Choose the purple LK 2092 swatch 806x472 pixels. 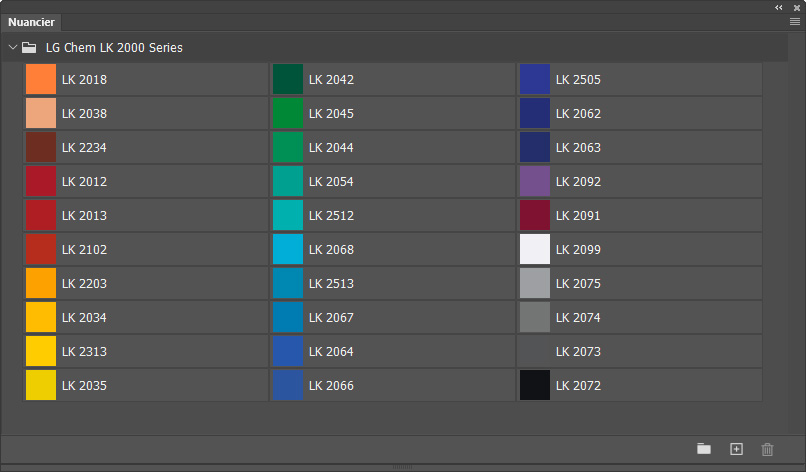535,181
